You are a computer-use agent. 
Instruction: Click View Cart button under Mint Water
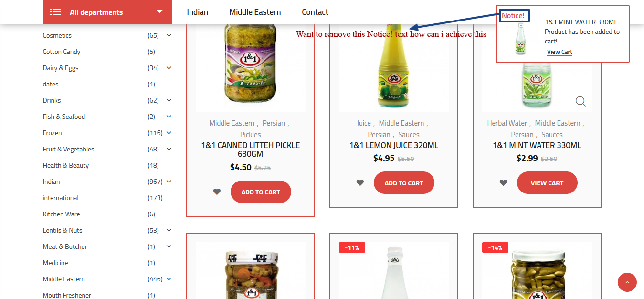547,183
